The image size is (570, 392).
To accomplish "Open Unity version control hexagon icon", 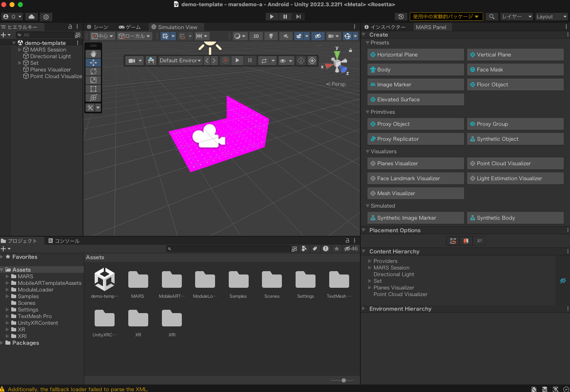I will pyautogui.click(x=46, y=17).
